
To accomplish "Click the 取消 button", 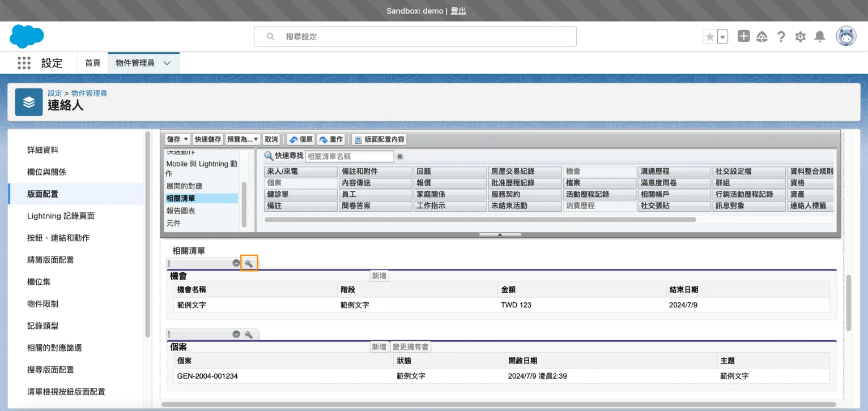I will coord(271,139).
